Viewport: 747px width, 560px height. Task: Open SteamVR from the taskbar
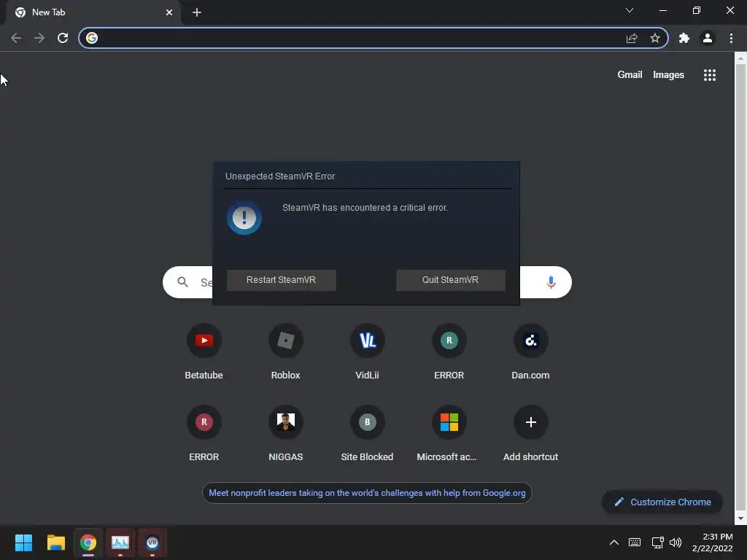(x=152, y=542)
